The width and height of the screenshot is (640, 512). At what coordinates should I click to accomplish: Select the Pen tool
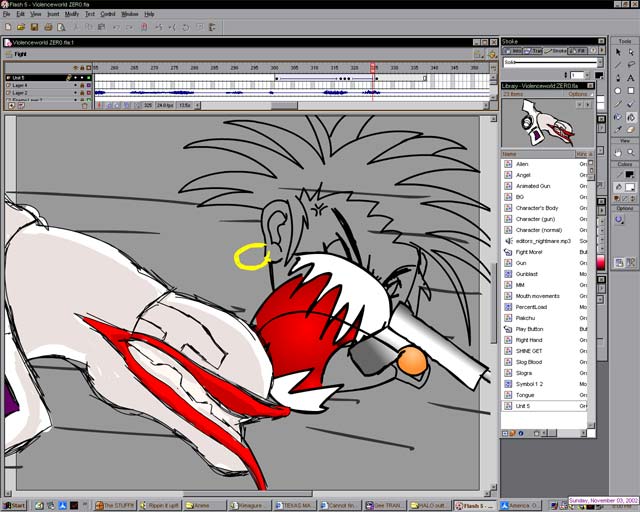[x=618, y=78]
